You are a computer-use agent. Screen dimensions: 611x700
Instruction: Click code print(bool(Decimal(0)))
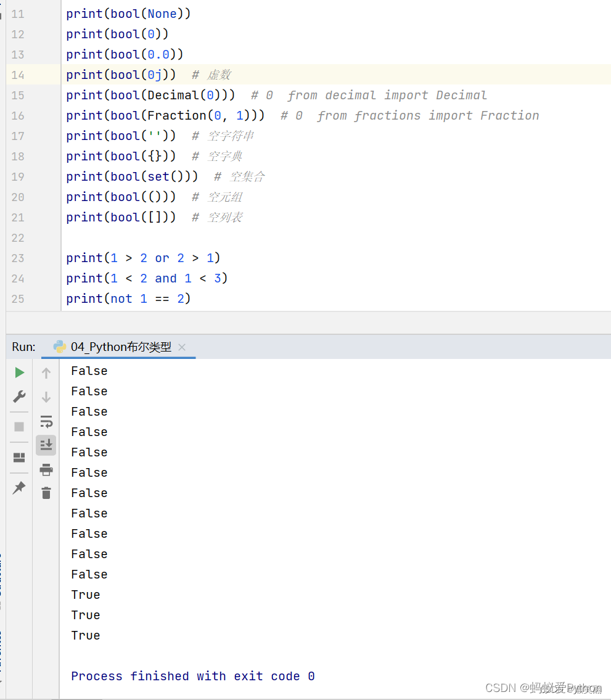[x=150, y=95]
